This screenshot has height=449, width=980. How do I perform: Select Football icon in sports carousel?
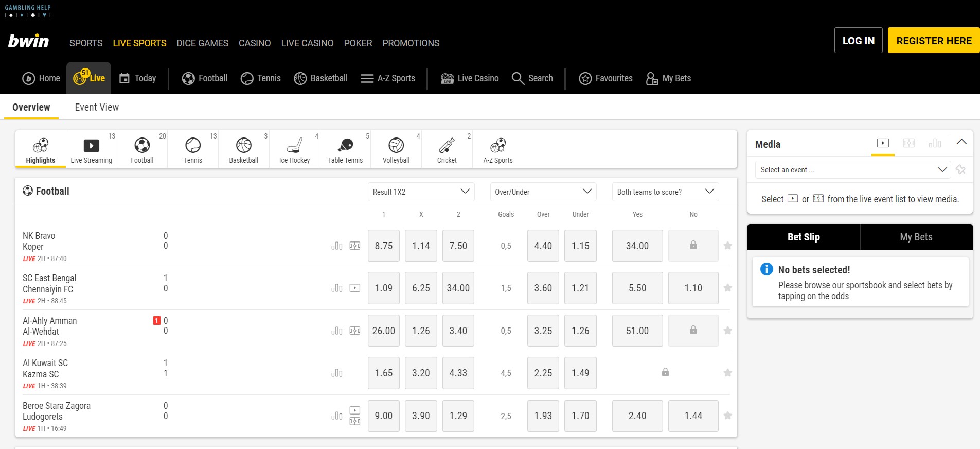pos(142,150)
